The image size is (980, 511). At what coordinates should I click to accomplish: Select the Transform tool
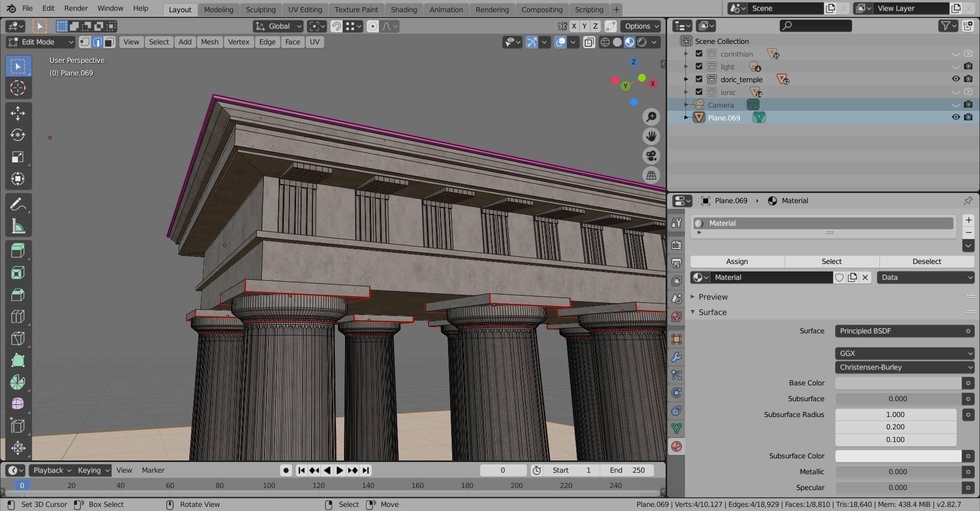[x=18, y=179]
